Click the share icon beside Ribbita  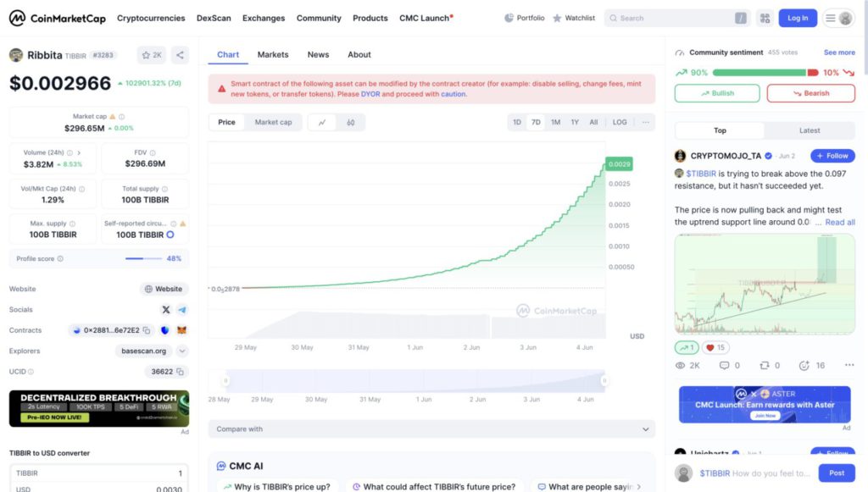[x=180, y=55]
